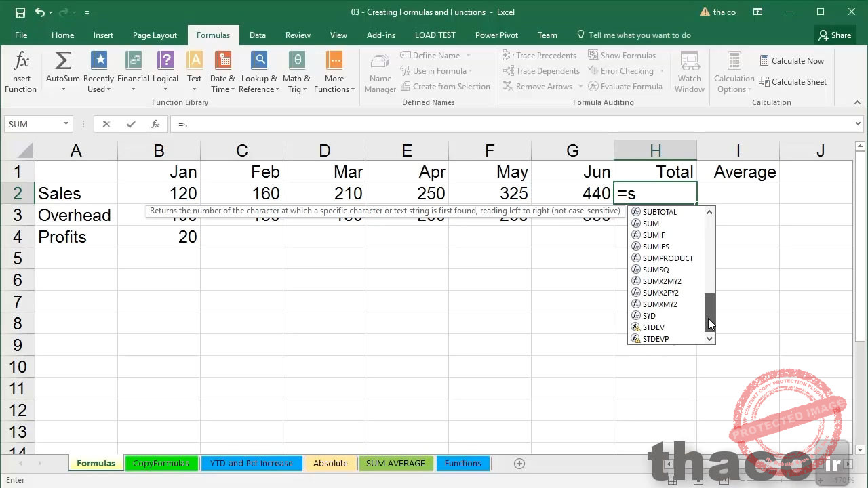Open Define Name dropdown arrow
Image resolution: width=868 pixels, height=488 pixels.
tap(468, 56)
